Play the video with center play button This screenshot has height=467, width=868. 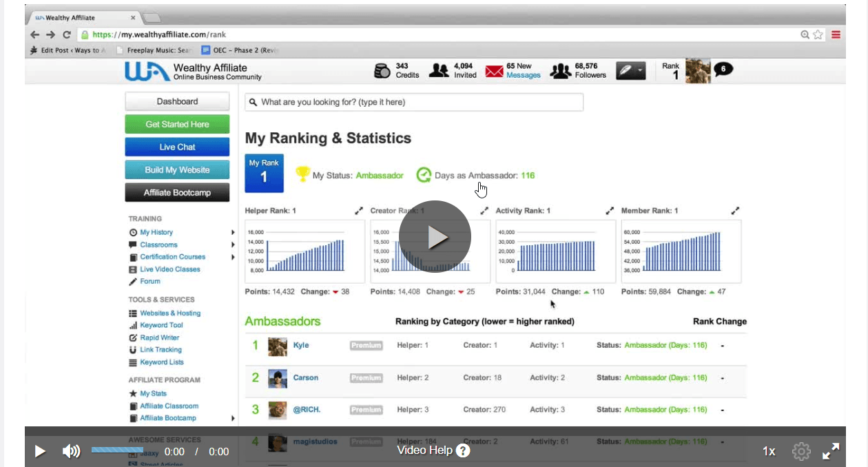[435, 237]
